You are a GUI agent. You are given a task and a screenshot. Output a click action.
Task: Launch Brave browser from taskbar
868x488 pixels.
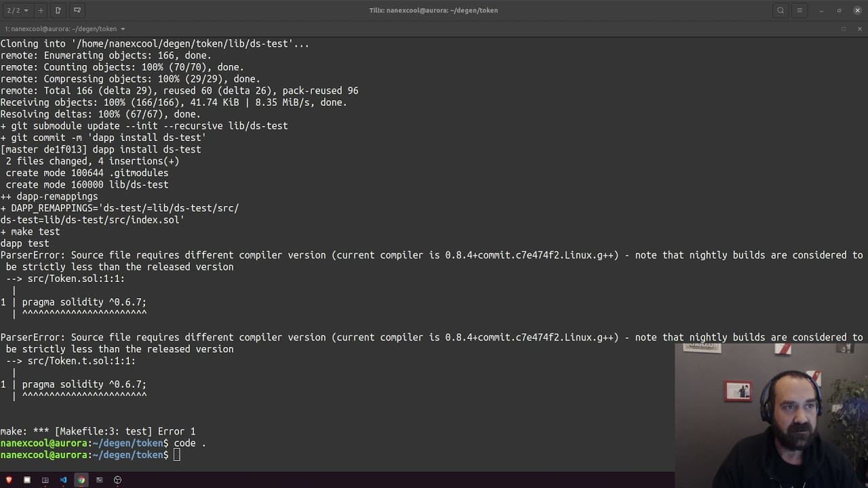click(9, 480)
